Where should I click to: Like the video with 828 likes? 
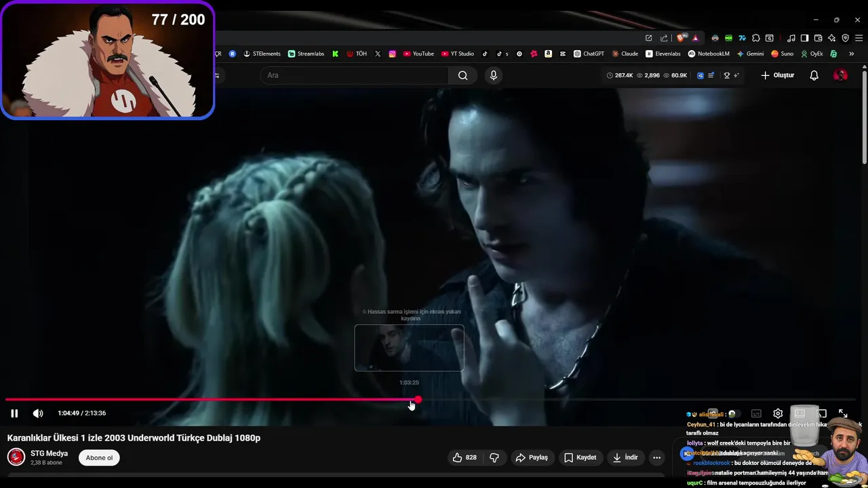pyautogui.click(x=465, y=457)
